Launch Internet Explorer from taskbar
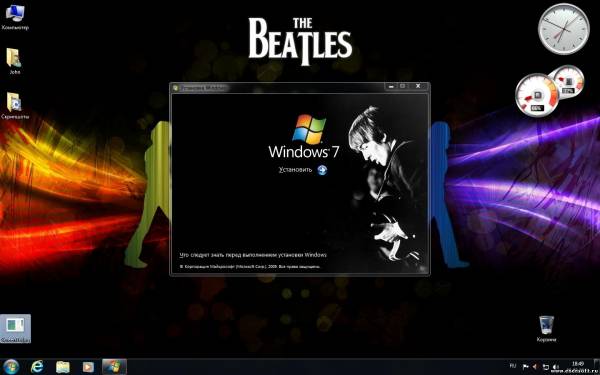The width and height of the screenshot is (600, 375). 37,367
